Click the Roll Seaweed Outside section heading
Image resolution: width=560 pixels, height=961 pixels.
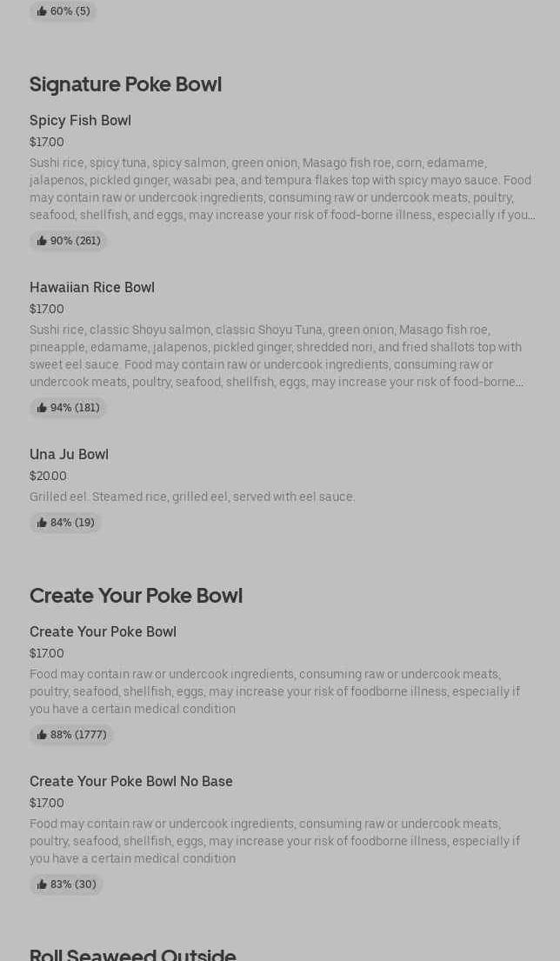132,954
